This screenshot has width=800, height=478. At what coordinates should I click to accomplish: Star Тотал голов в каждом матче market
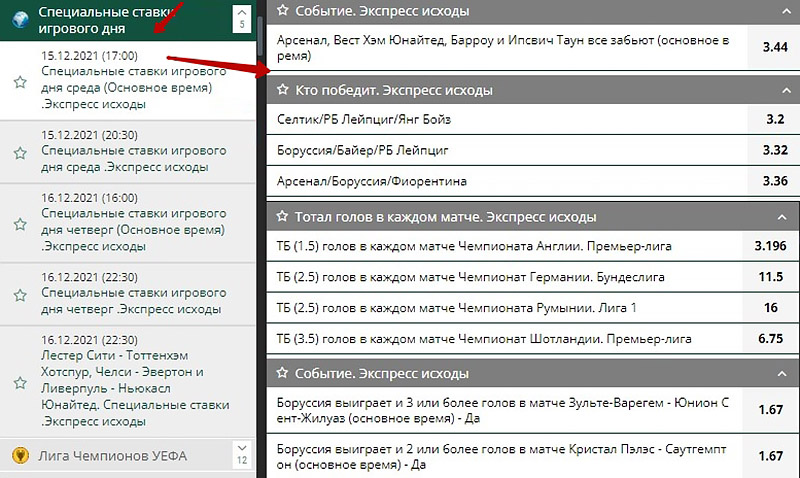282,216
